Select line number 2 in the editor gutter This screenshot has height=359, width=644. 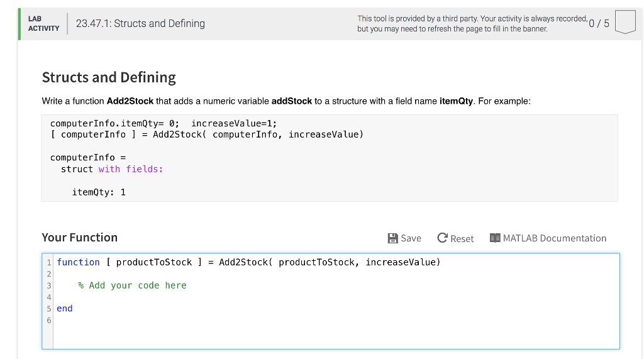click(48, 274)
